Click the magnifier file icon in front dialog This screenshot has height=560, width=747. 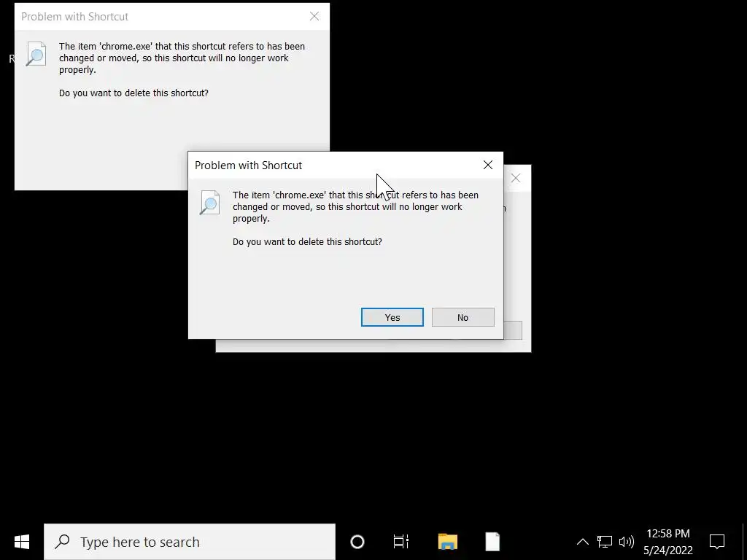pos(209,203)
